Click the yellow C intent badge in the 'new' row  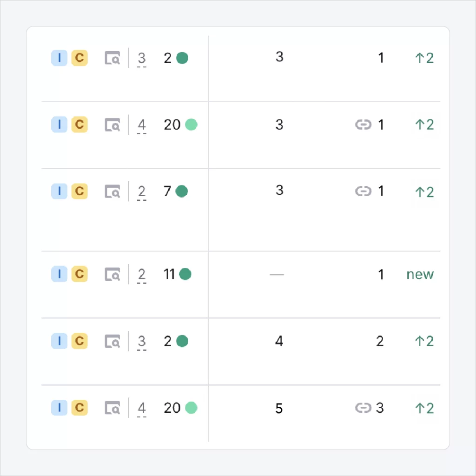[79, 274]
